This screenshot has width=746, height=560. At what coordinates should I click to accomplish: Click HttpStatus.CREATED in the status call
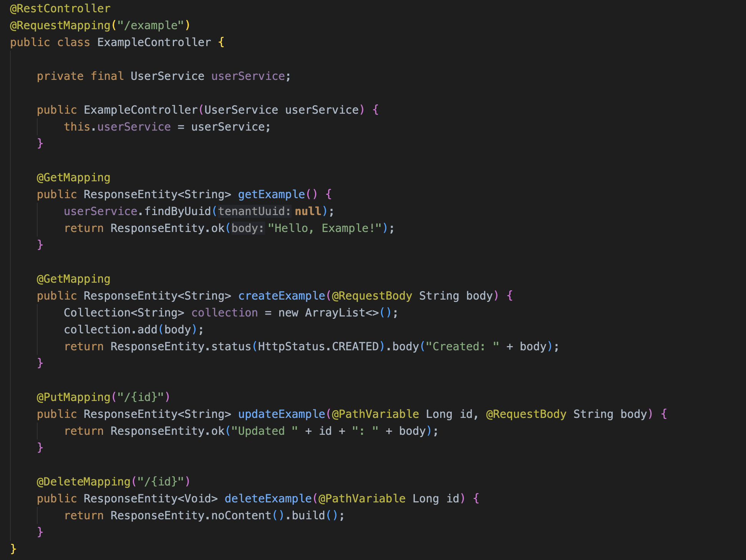pos(319,346)
